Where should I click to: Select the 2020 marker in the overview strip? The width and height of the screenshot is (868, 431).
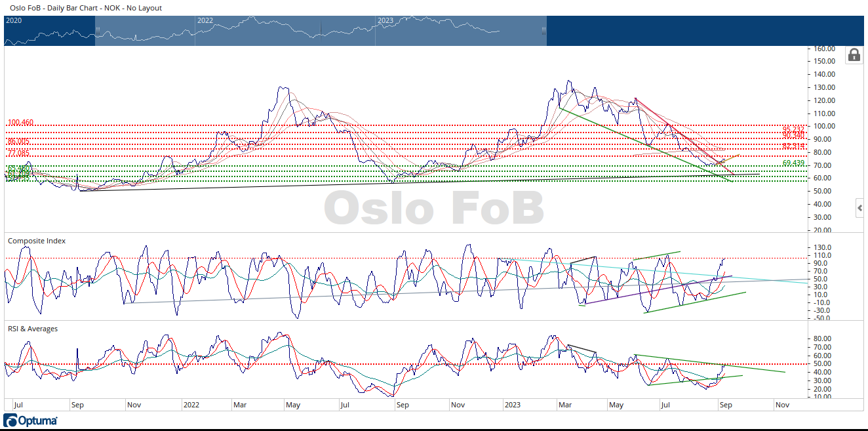pyautogui.click(x=14, y=20)
